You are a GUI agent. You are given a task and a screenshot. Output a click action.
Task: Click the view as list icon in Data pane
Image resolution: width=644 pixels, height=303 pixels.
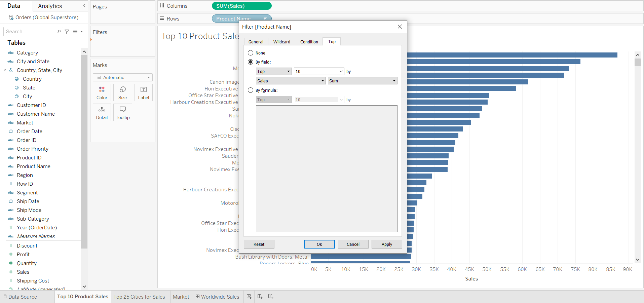coord(75,32)
